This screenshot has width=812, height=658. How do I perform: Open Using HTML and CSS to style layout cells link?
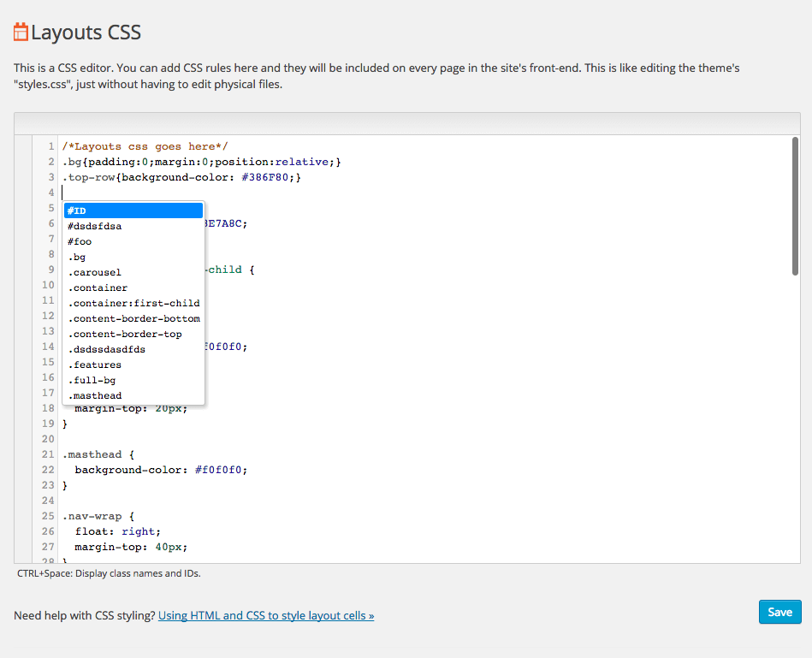click(x=266, y=615)
